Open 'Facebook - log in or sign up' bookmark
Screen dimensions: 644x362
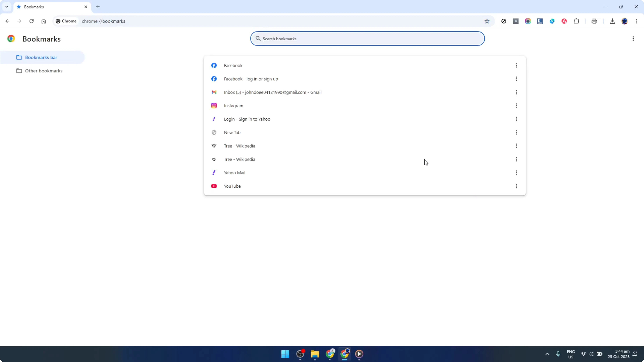coord(365,79)
